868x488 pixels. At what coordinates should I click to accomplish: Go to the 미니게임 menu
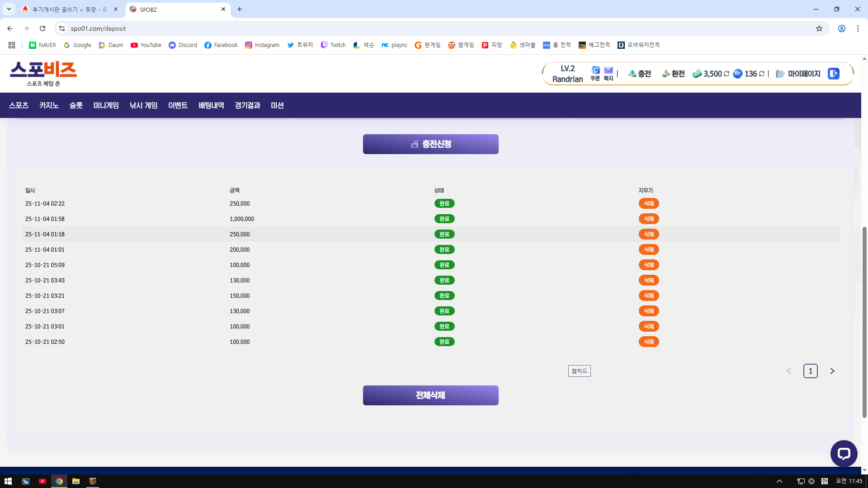click(x=106, y=105)
